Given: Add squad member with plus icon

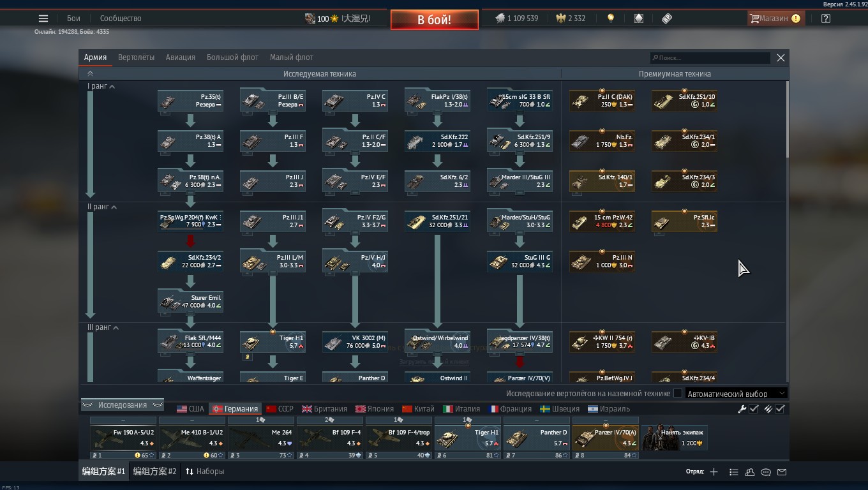Looking at the screenshot, I should [x=714, y=472].
